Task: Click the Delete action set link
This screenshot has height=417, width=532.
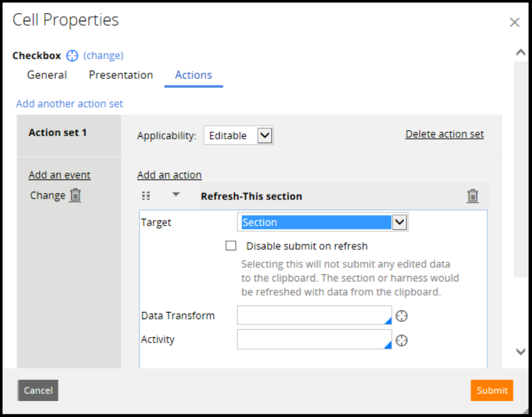Action: click(x=444, y=134)
